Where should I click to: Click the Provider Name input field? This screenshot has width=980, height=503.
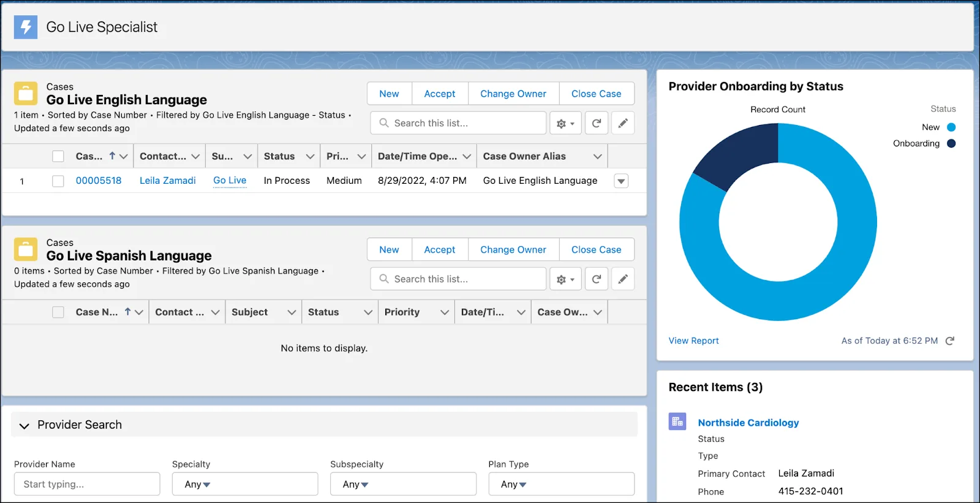click(87, 484)
